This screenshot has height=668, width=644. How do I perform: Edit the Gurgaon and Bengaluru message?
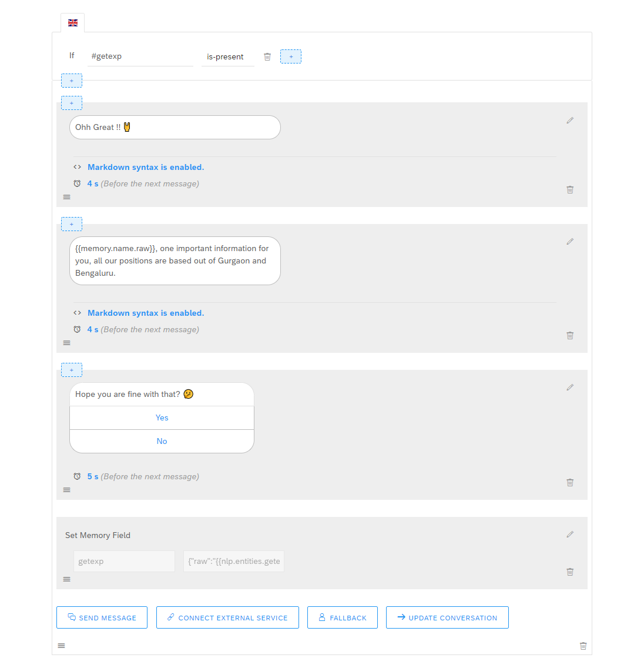[x=570, y=242]
